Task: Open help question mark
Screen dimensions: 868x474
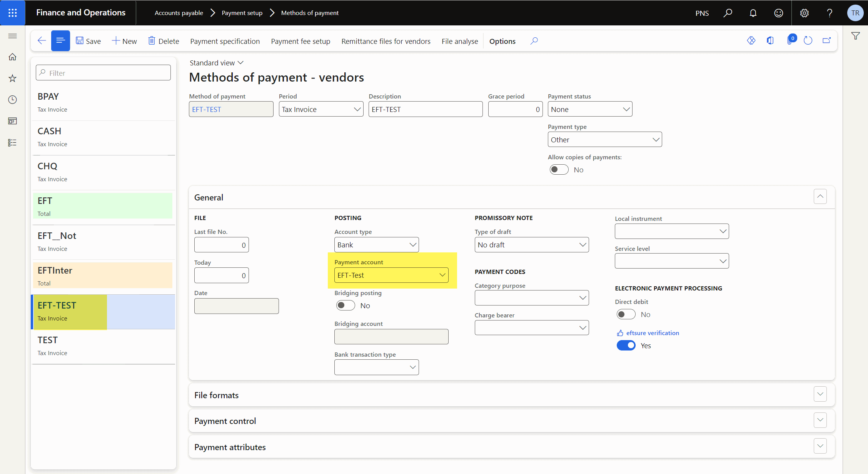Action: click(x=830, y=13)
